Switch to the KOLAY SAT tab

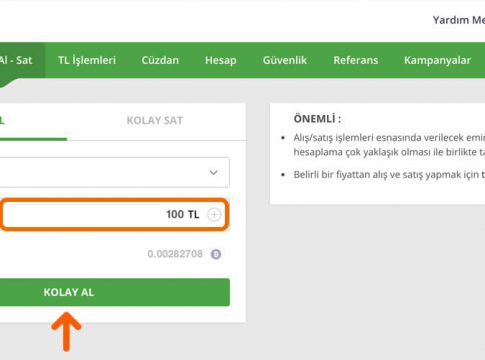pyautogui.click(x=155, y=120)
